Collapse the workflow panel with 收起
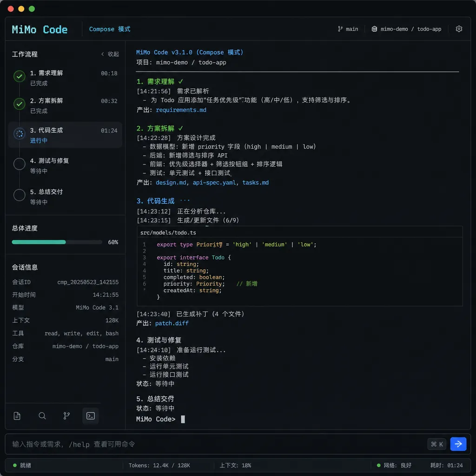 tap(110, 54)
